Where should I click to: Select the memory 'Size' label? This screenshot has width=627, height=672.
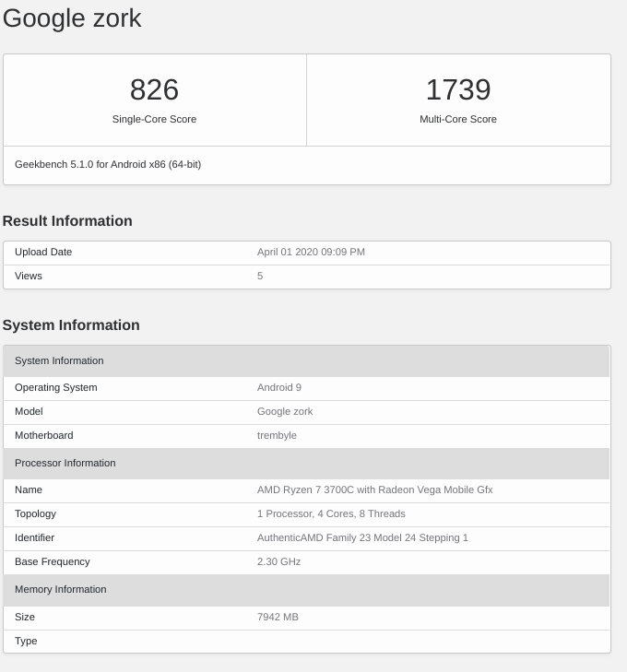(x=24, y=617)
